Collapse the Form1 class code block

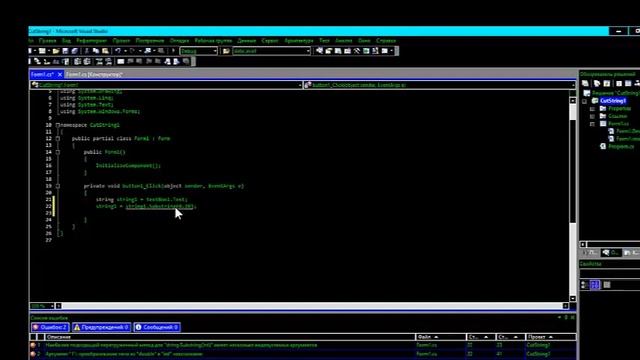[58, 139]
